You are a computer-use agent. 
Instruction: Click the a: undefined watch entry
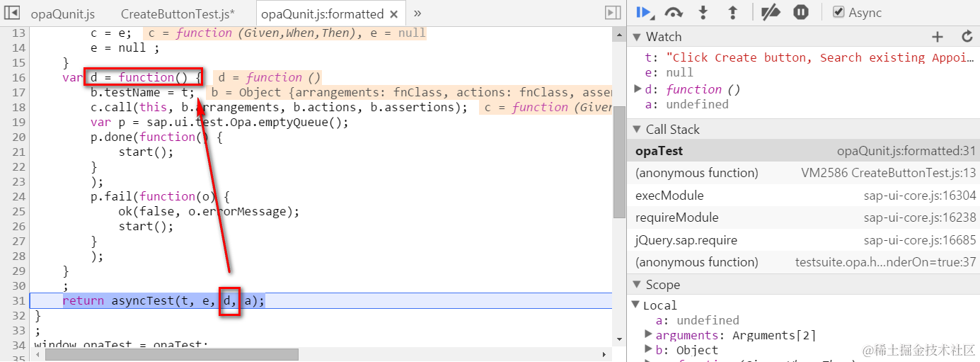point(686,104)
